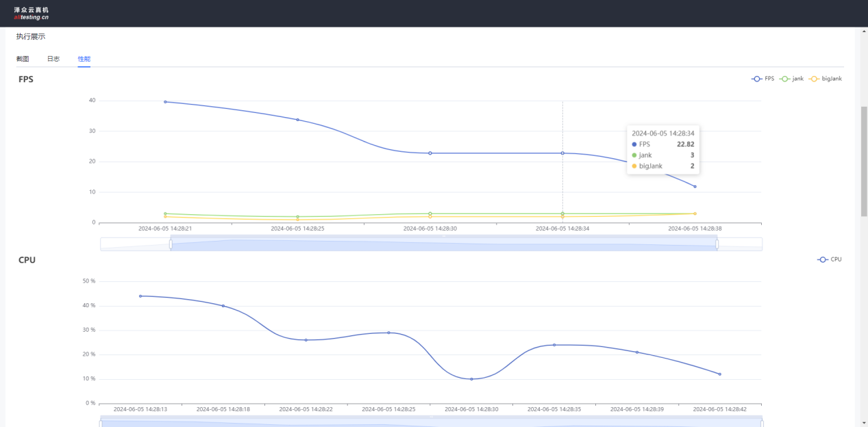The image size is (868, 427).
Task: Switch to the 截图 tab
Action: point(23,59)
